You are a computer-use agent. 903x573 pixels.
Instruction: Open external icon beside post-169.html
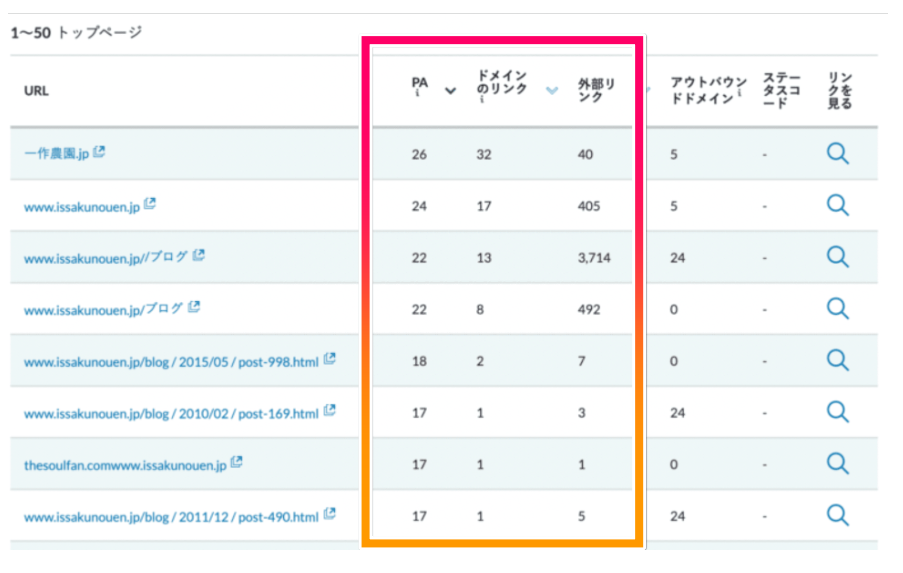(x=329, y=410)
